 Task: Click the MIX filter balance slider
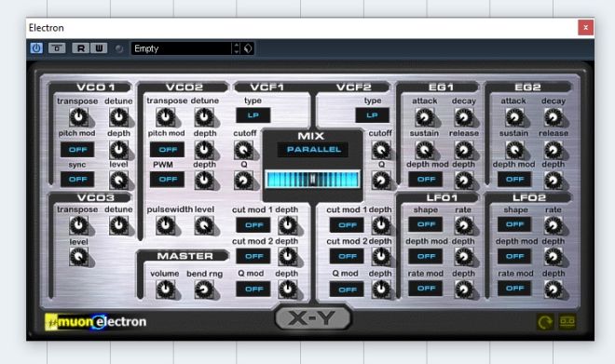pyautogui.click(x=312, y=180)
